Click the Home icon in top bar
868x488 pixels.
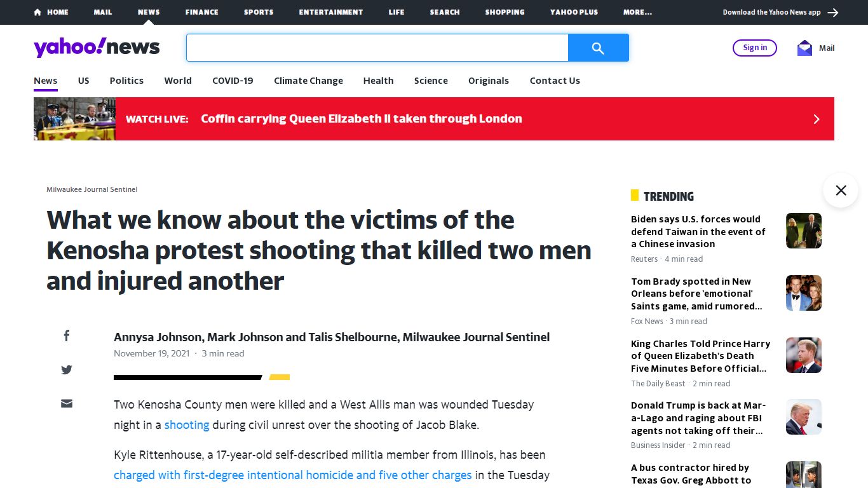point(37,12)
